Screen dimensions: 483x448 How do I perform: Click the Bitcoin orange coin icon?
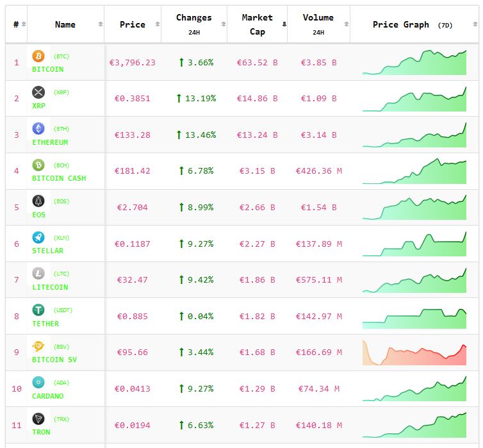[x=38, y=56]
